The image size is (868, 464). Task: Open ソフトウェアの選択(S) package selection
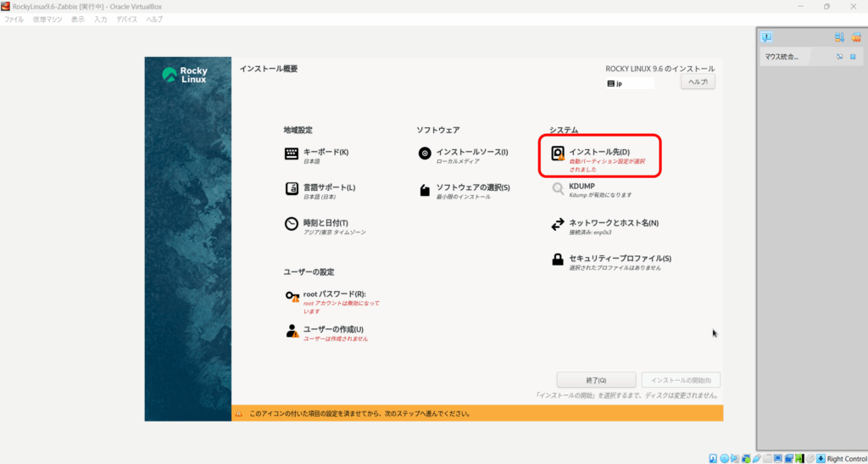tap(464, 190)
